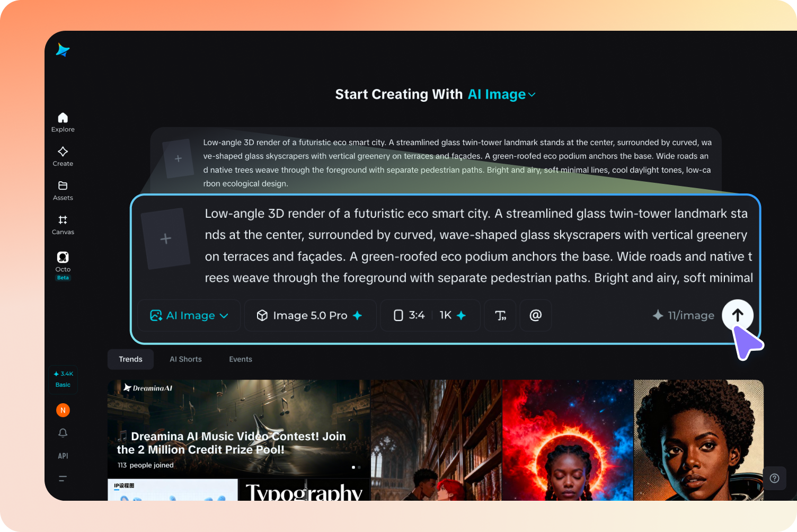This screenshot has width=797, height=532.
Task: Click the help question-mark button
Action: click(x=775, y=478)
